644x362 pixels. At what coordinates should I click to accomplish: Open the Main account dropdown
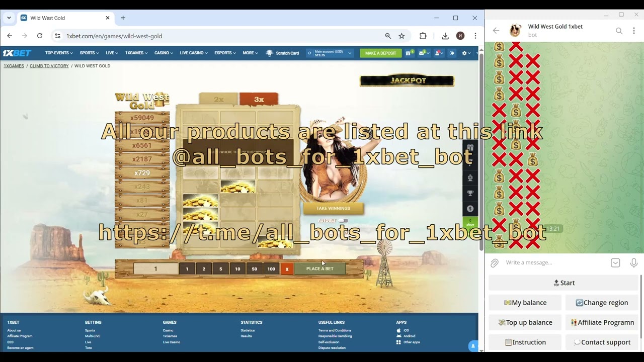click(x=350, y=53)
